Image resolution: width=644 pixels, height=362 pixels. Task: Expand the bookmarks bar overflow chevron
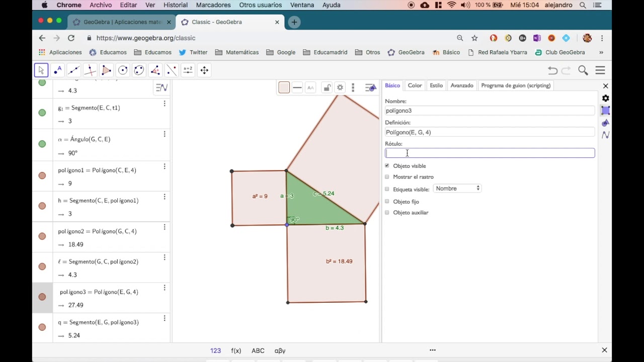pyautogui.click(x=601, y=52)
